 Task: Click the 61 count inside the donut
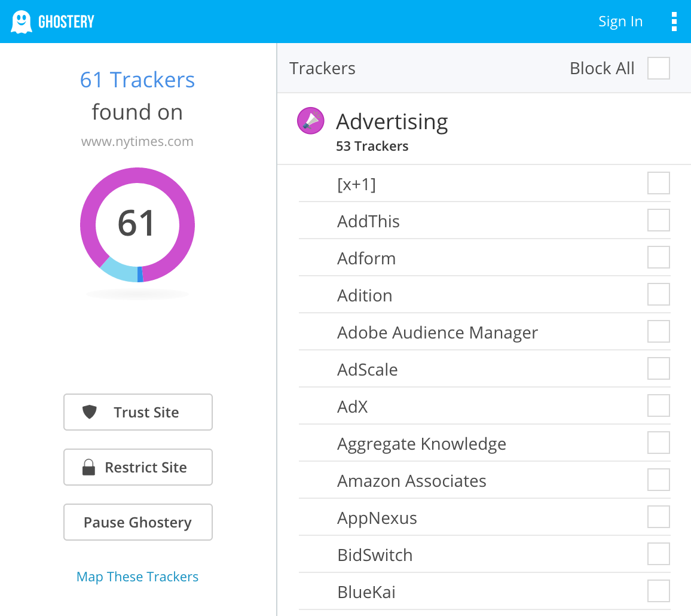click(136, 223)
